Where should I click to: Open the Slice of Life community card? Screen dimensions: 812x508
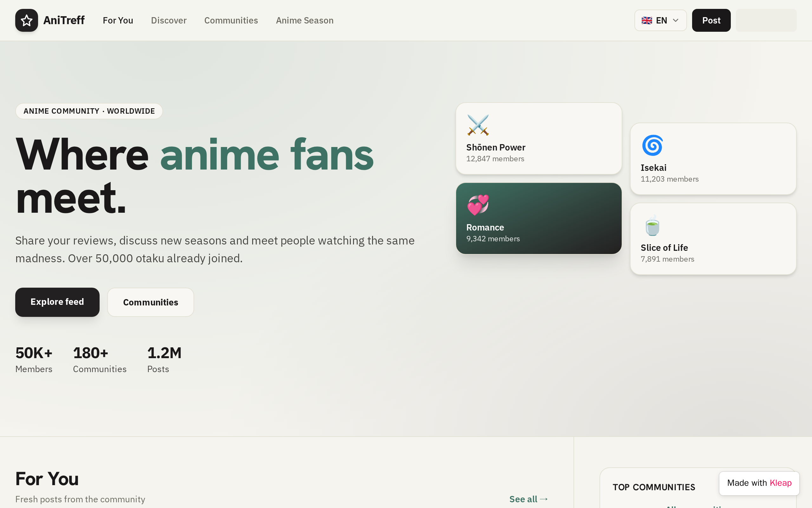[x=713, y=239]
